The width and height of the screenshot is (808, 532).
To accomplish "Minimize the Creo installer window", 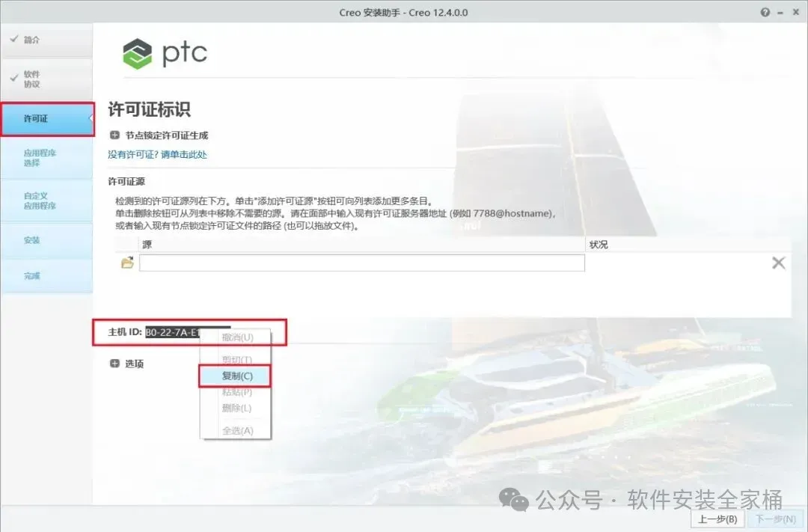I will click(x=781, y=13).
